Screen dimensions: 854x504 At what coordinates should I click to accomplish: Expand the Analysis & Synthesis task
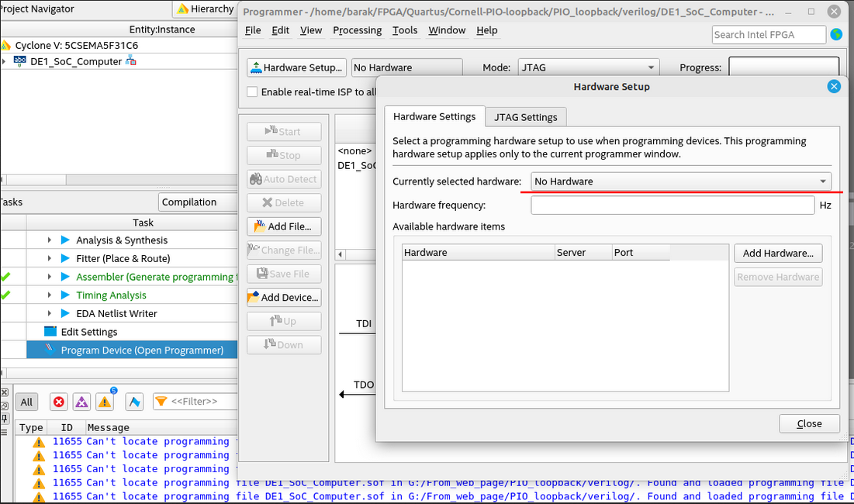pyautogui.click(x=50, y=240)
